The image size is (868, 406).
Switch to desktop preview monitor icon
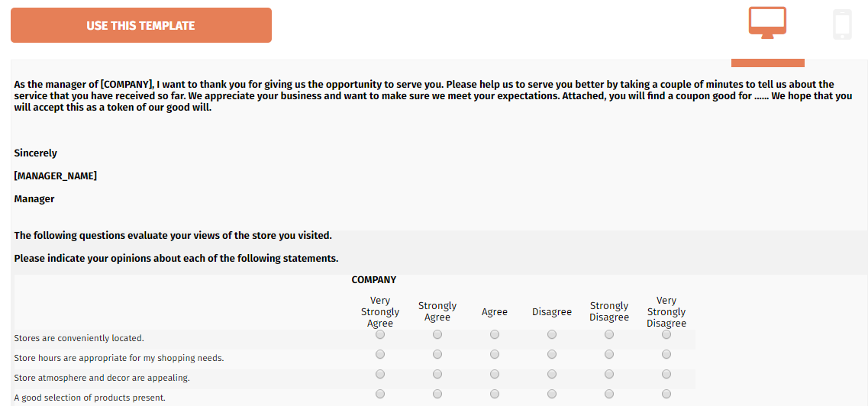(767, 23)
